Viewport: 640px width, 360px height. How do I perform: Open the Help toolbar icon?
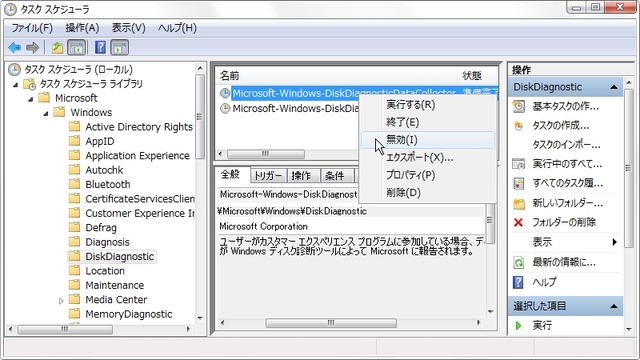click(100, 47)
